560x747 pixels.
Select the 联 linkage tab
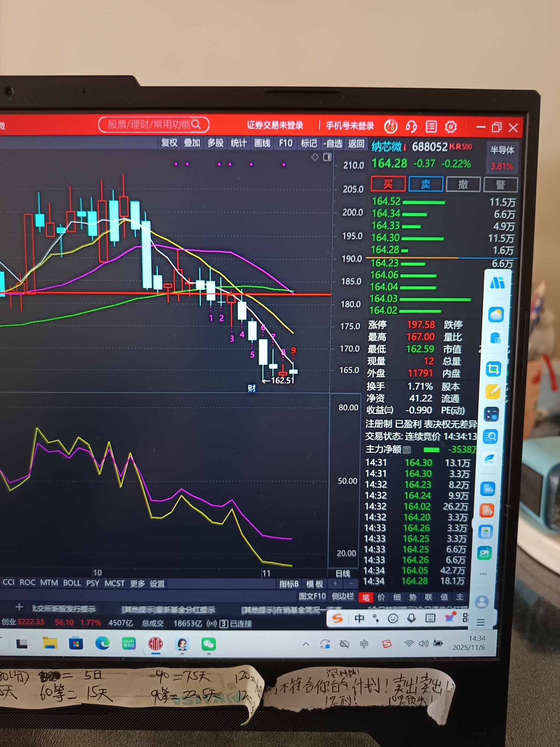click(x=428, y=597)
